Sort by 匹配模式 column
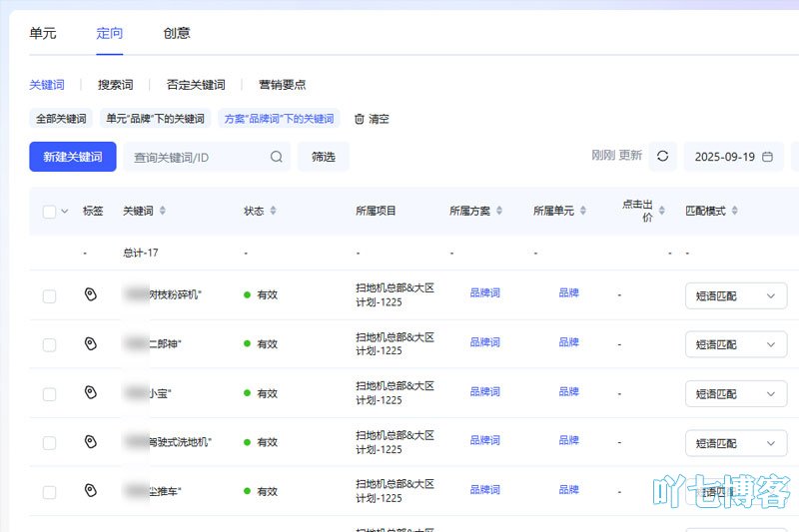The height and width of the screenshot is (532, 799). tap(735, 211)
